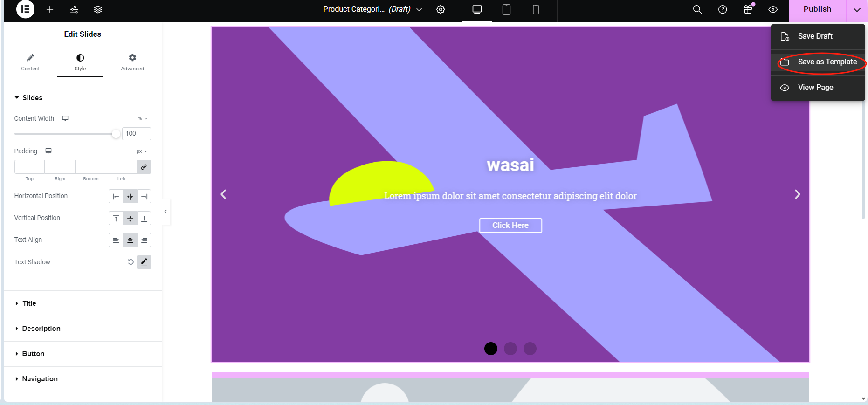Viewport: 868px width, 405px height.
Task: Set Text Align to right
Action: [144, 240]
